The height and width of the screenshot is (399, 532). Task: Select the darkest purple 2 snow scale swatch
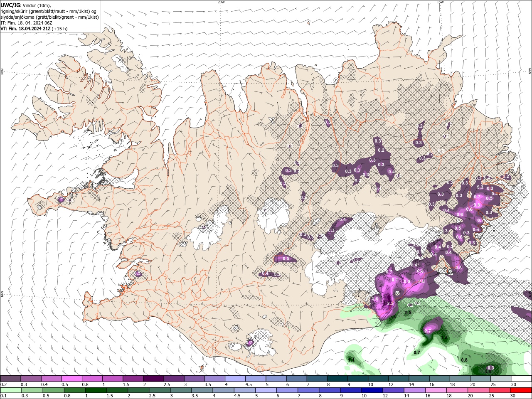click(153, 379)
